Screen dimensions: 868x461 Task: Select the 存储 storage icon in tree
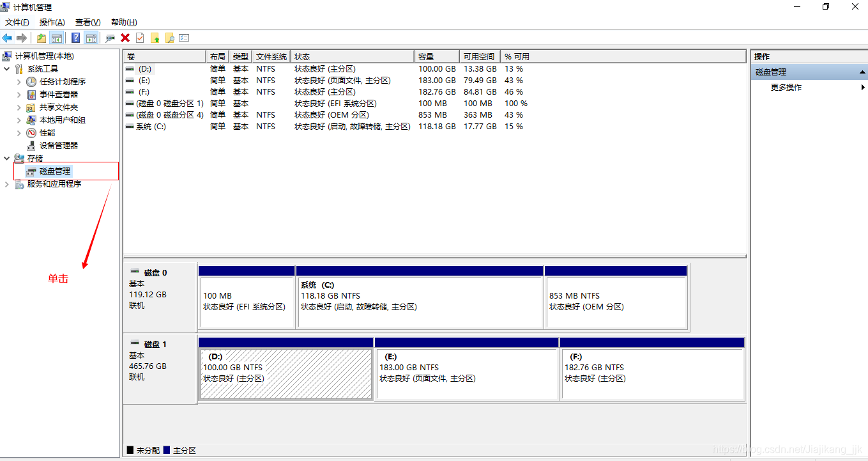19,158
